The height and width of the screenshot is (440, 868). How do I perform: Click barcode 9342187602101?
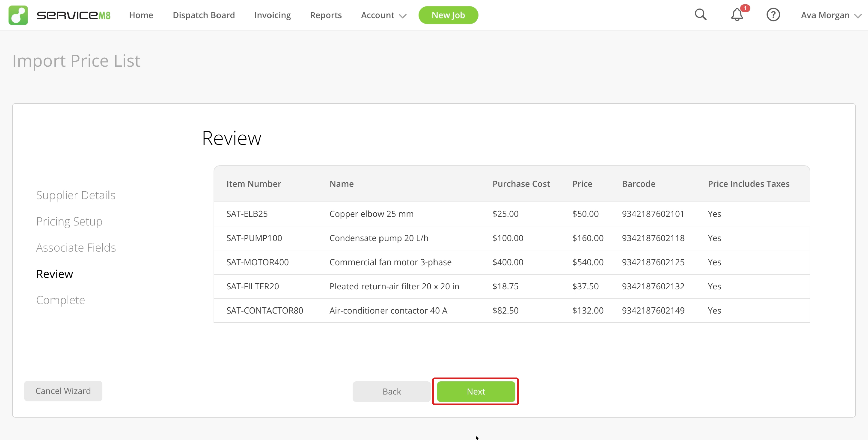pyautogui.click(x=653, y=214)
